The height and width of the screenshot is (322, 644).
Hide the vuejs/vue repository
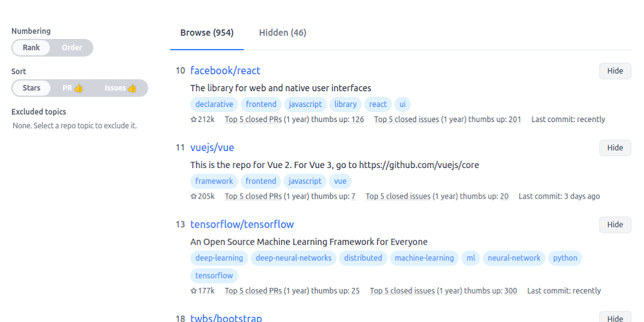point(615,147)
